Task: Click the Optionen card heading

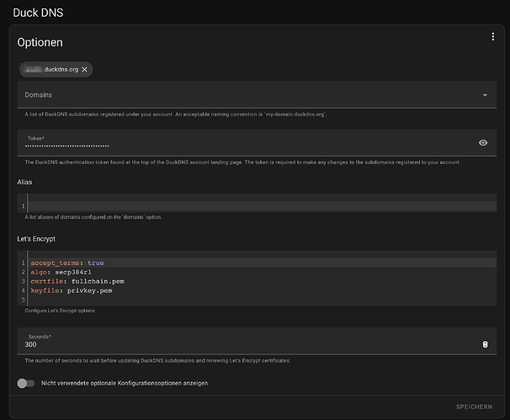Action: 40,43
